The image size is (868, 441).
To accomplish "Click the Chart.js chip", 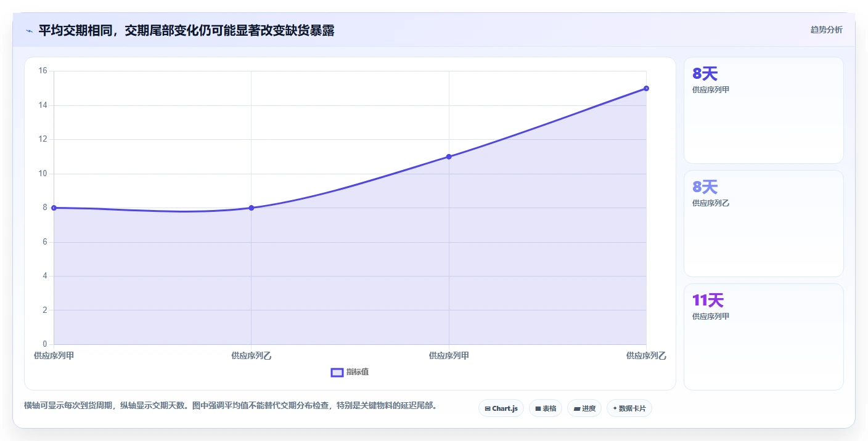I will click(x=501, y=408).
